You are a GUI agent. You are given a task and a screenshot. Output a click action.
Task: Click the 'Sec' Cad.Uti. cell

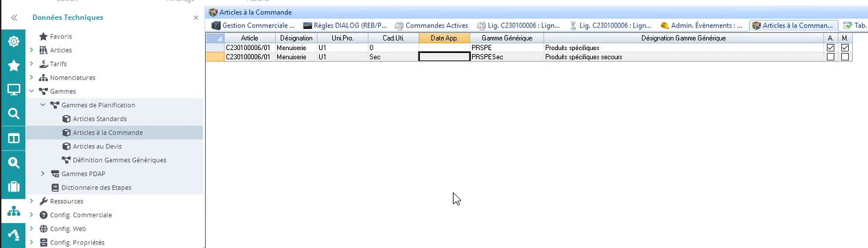pos(392,57)
